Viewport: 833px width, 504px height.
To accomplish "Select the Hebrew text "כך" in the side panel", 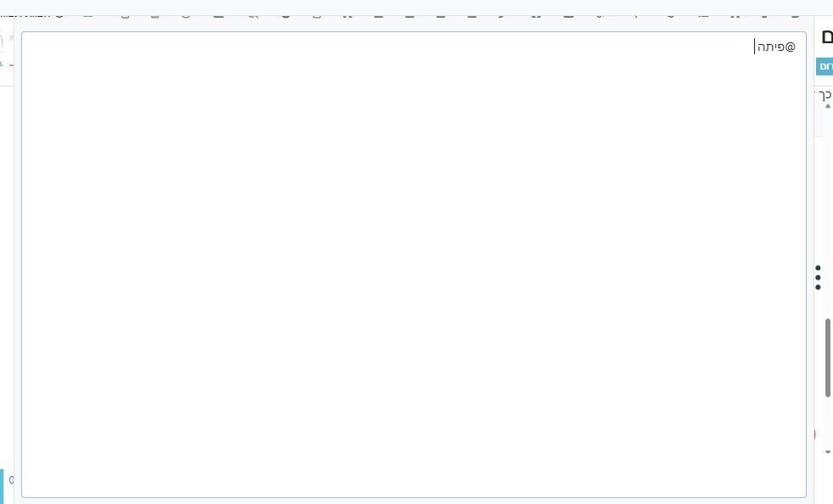I will click(824, 94).
